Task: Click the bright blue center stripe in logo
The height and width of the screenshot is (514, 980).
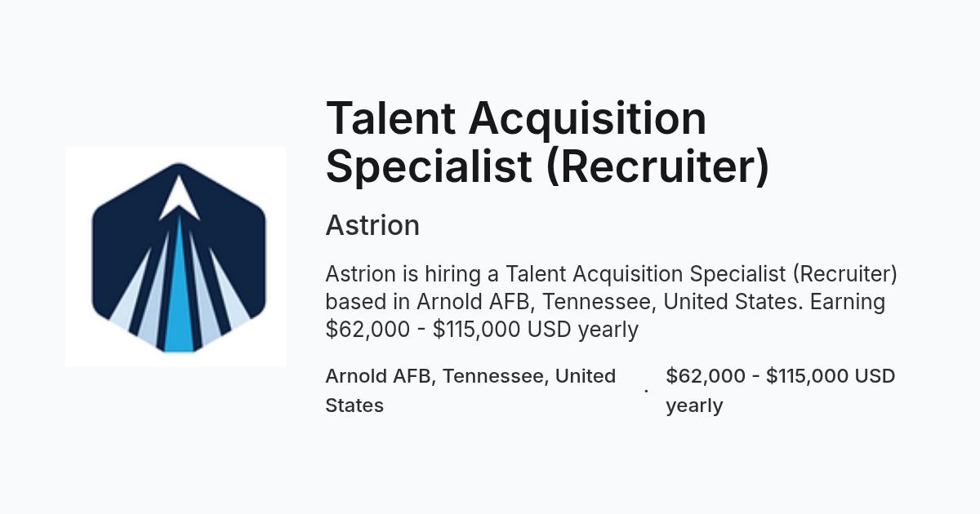Action: click(180, 294)
